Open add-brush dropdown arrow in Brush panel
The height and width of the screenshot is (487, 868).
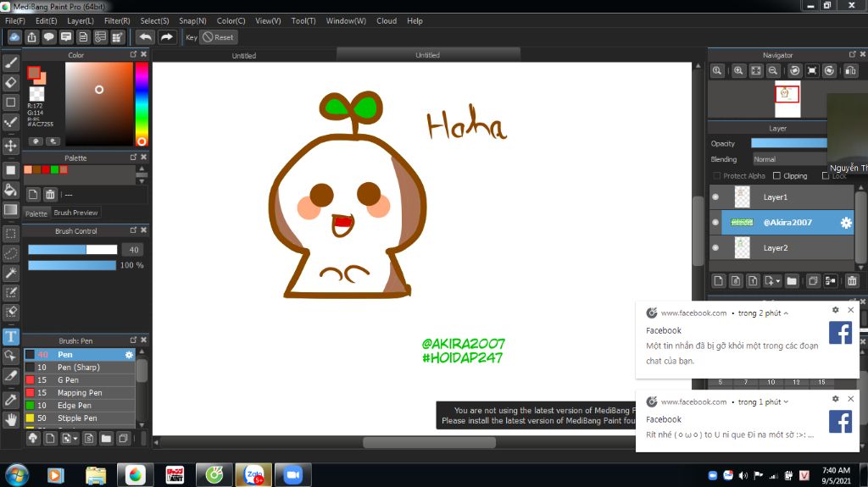coord(75,439)
